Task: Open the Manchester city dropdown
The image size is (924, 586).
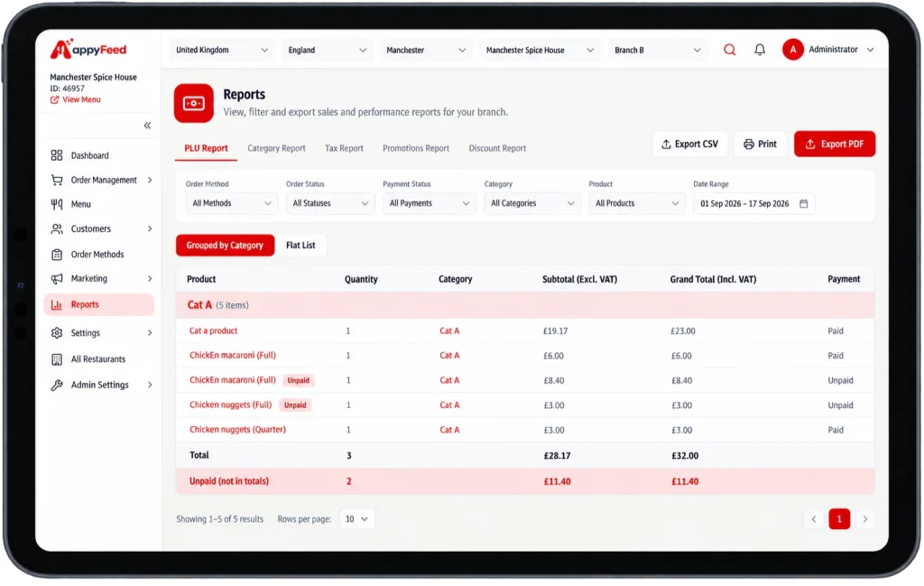Action: 426,50
